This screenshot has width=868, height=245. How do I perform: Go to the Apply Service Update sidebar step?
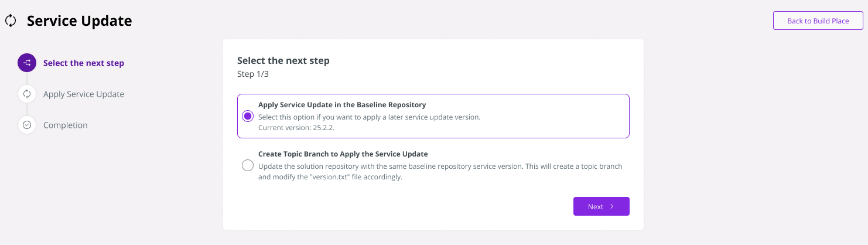pyautogui.click(x=84, y=94)
